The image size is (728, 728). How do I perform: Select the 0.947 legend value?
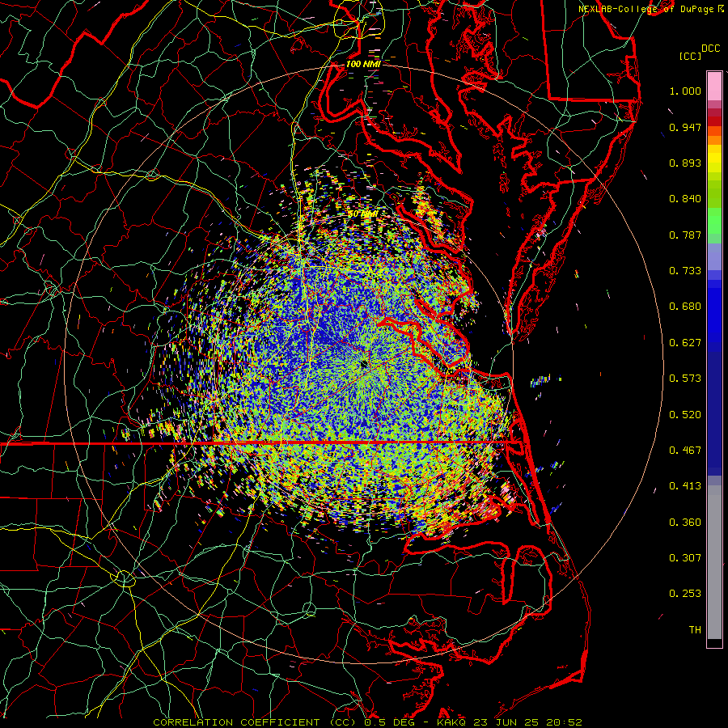[x=685, y=127]
